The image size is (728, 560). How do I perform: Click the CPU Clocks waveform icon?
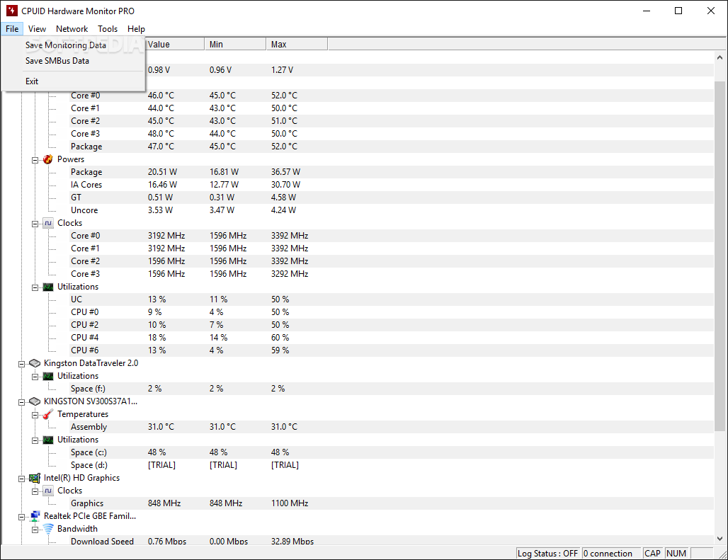[x=48, y=223]
